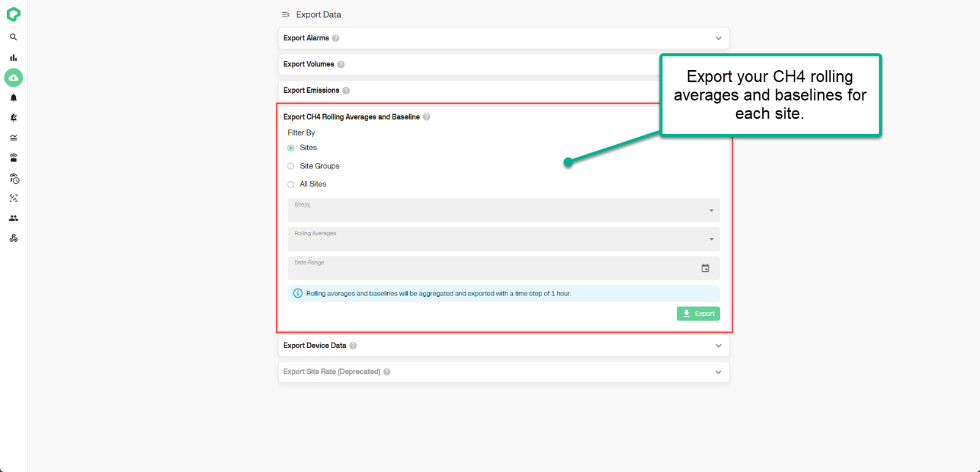Click the Export Data page title

[319, 15]
